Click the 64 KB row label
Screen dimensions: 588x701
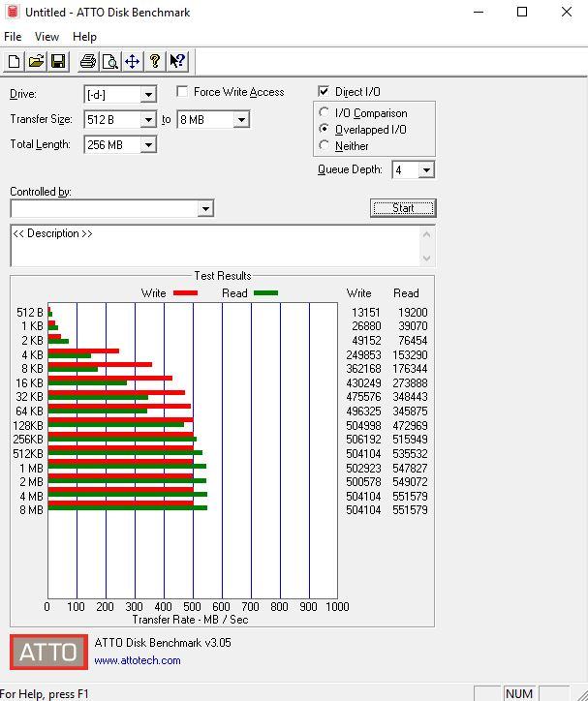coord(29,411)
